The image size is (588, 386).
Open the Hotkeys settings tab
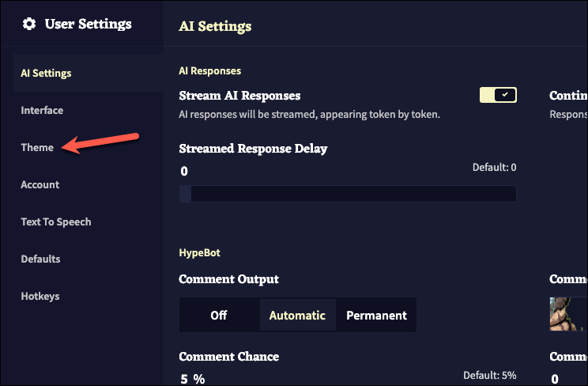point(40,297)
